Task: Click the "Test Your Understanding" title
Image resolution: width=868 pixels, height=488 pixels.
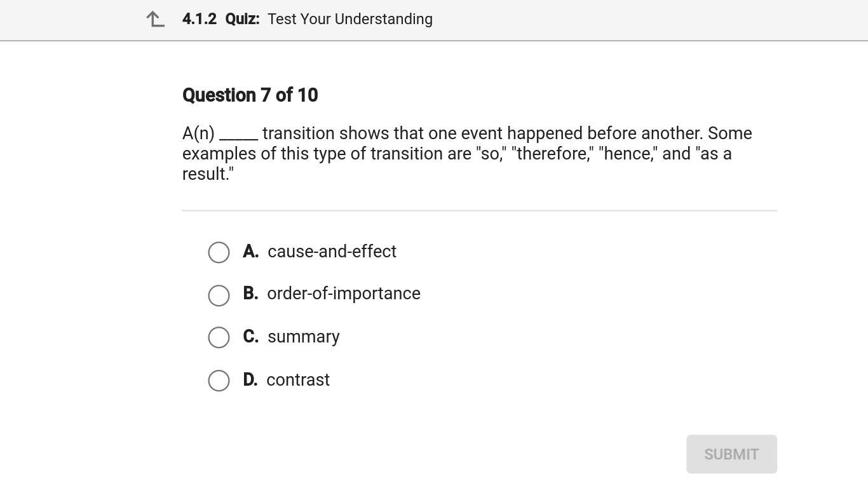Action: pyautogui.click(x=349, y=19)
